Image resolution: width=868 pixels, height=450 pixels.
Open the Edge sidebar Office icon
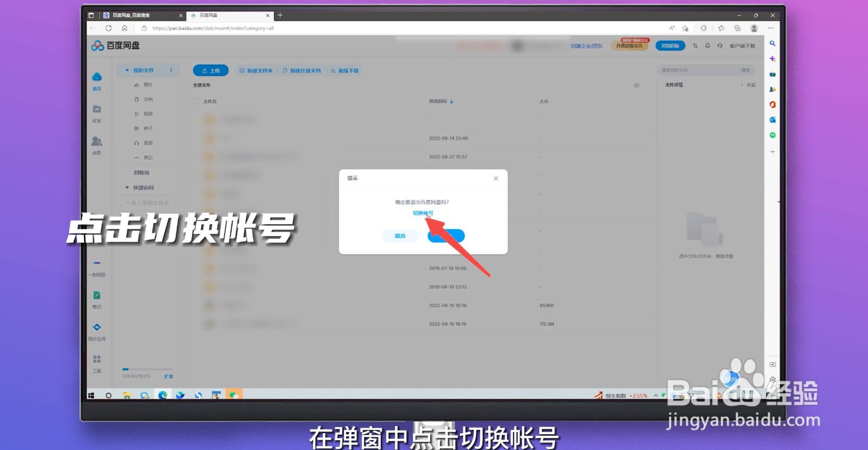(x=773, y=104)
